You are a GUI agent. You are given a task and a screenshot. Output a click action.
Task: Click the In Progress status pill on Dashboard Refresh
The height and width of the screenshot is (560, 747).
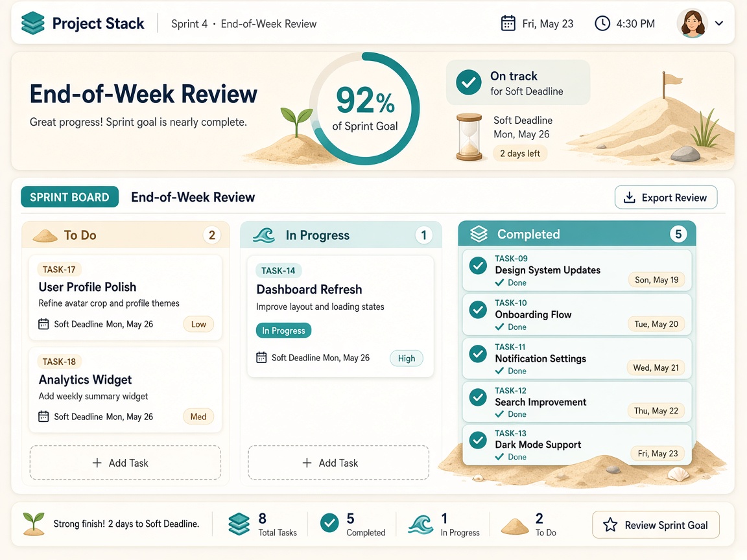(x=283, y=331)
